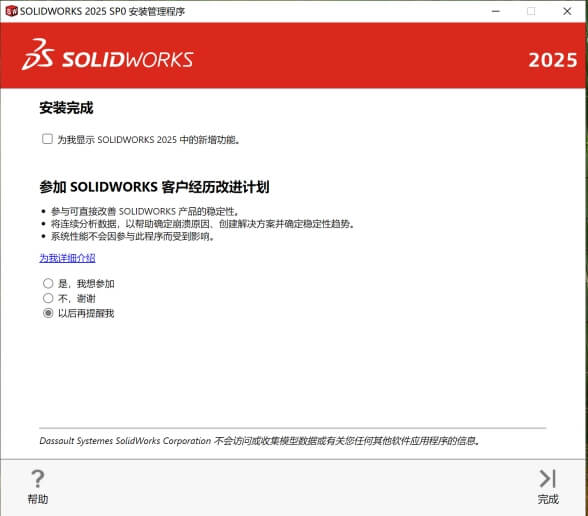Select the '不，谢谢' radio option

48,298
